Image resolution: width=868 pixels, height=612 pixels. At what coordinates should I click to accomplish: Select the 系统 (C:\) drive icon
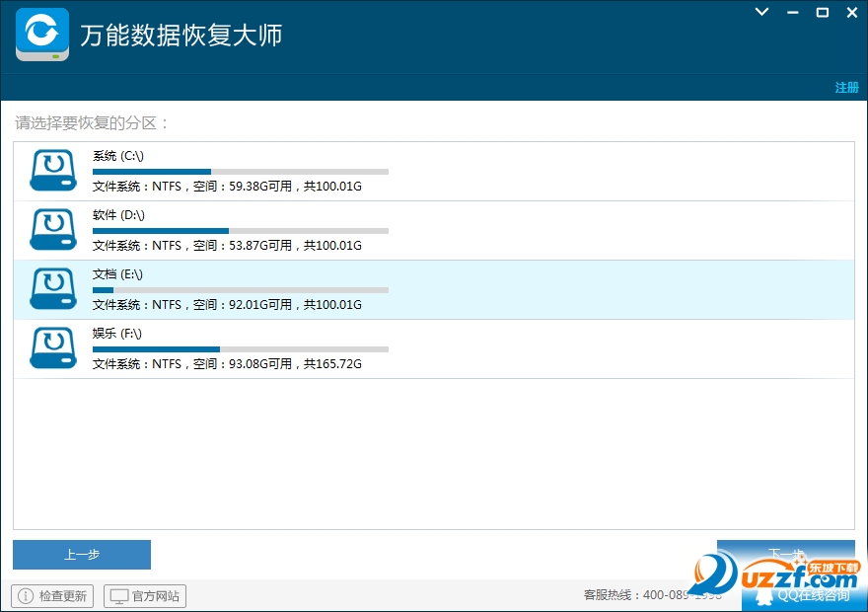point(53,170)
